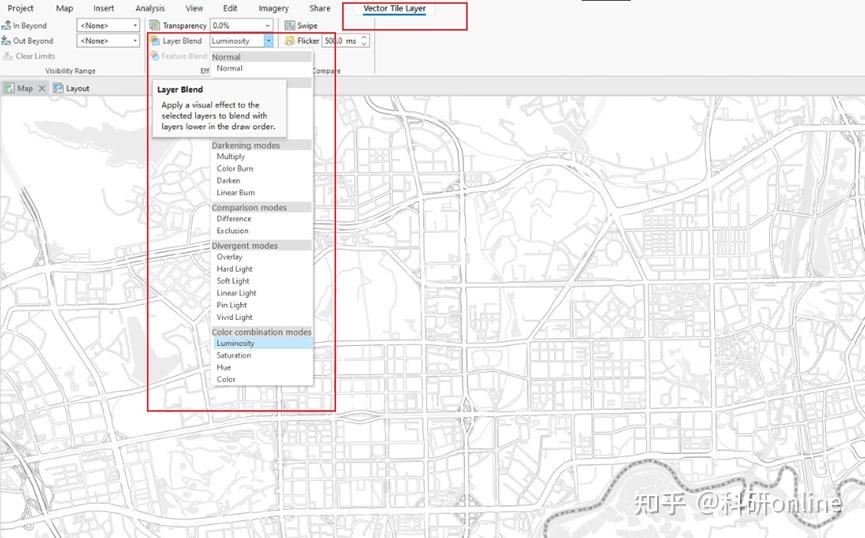Open the Vector Tile Layer tab

[394, 9]
